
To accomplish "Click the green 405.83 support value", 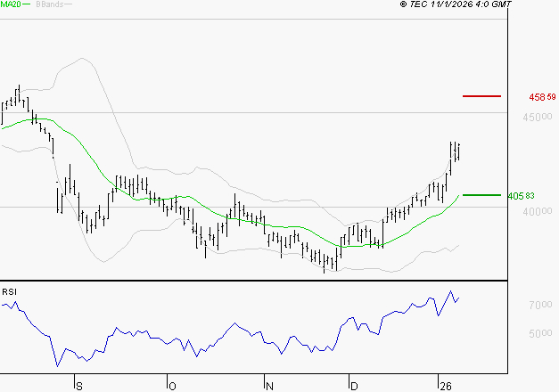I will click(522, 196).
